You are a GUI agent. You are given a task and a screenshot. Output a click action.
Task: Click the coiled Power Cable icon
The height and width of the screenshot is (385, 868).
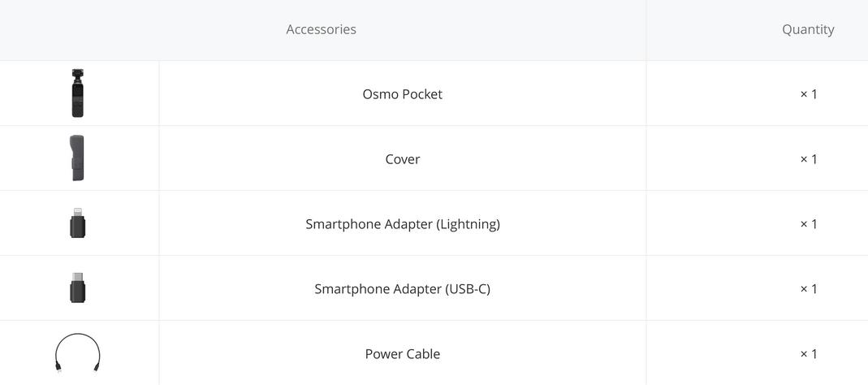77,353
